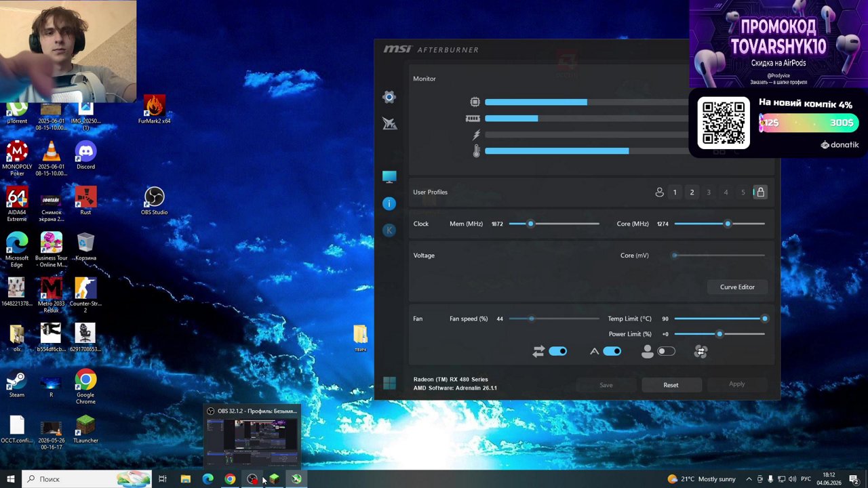This screenshot has height=488, width=868.
Task: Click the profile lock icon
Action: pyautogui.click(x=760, y=192)
